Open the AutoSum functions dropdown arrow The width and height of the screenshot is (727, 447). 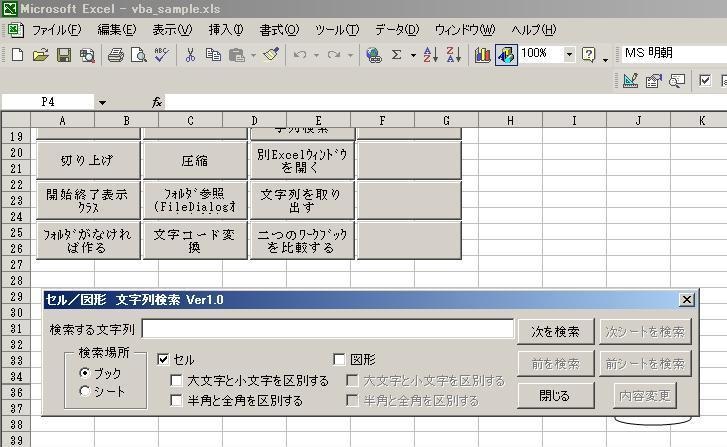413,56
